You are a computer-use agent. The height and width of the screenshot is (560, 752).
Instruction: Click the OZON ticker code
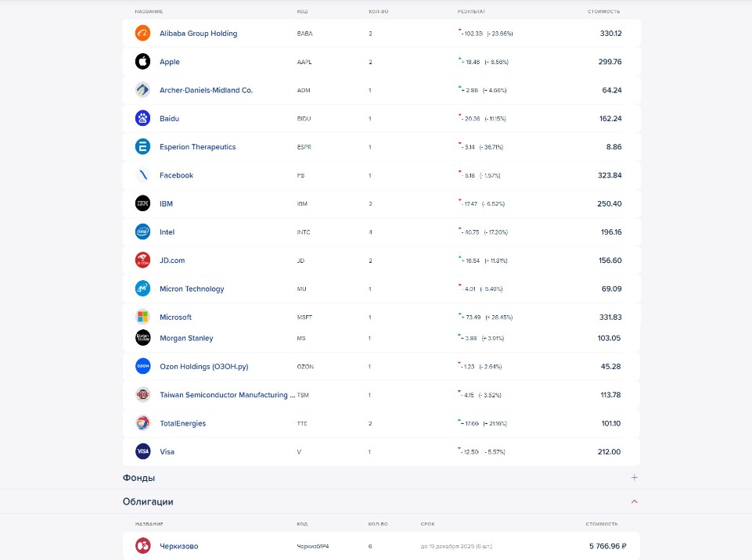coord(305,367)
